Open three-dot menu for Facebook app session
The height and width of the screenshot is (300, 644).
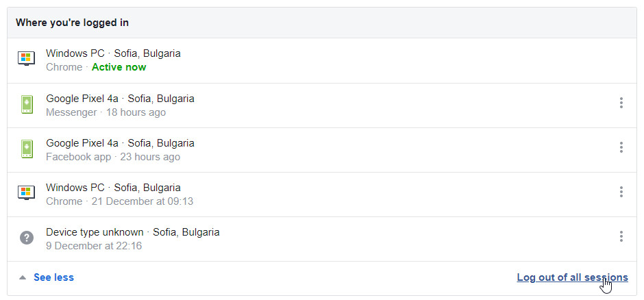[621, 147]
